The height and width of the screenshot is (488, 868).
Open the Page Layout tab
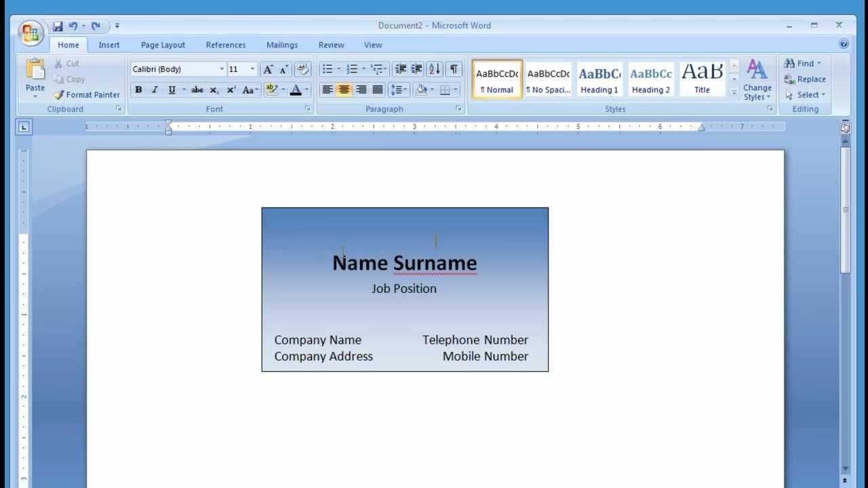163,45
